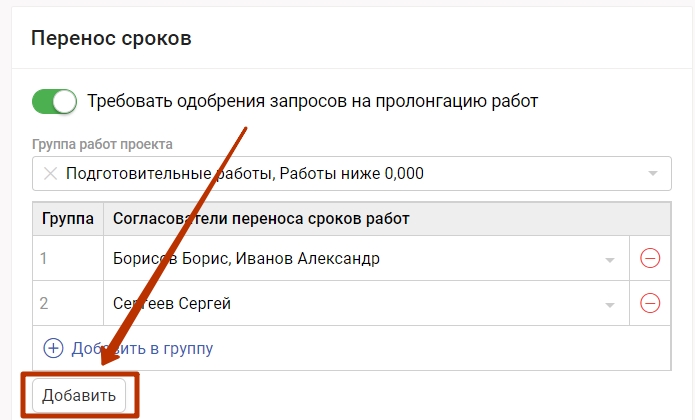This screenshot has height=420, width=695.
Task: Select the group number 1 cell
Action: pyautogui.click(x=68, y=259)
